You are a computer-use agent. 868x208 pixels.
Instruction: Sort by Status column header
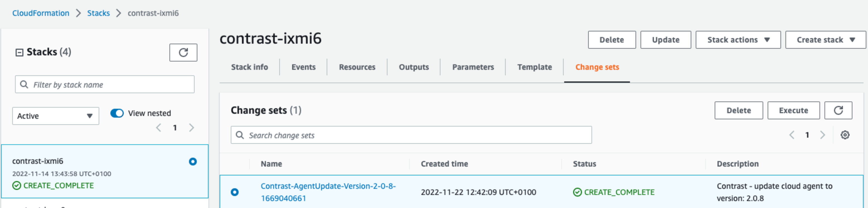click(584, 164)
